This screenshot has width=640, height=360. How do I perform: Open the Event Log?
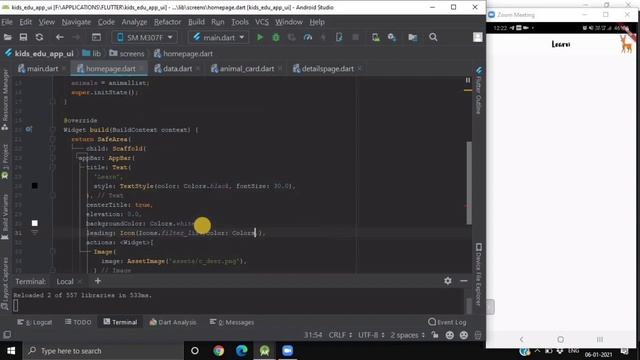pyautogui.click(x=447, y=322)
